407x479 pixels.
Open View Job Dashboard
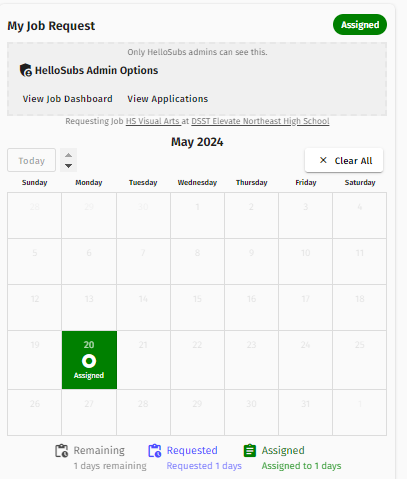[x=68, y=99]
